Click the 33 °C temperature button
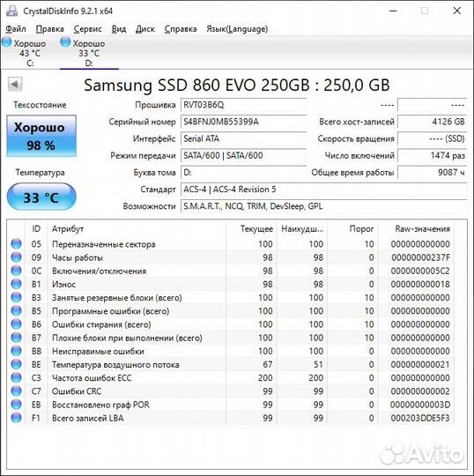474x476 pixels. (x=41, y=197)
